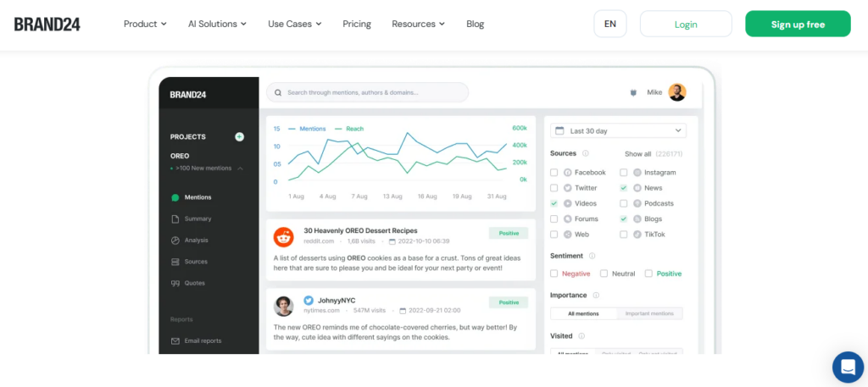Open the chat widget bubble
Image resolution: width=868 pixels, height=387 pixels.
click(x=848, y=367)
